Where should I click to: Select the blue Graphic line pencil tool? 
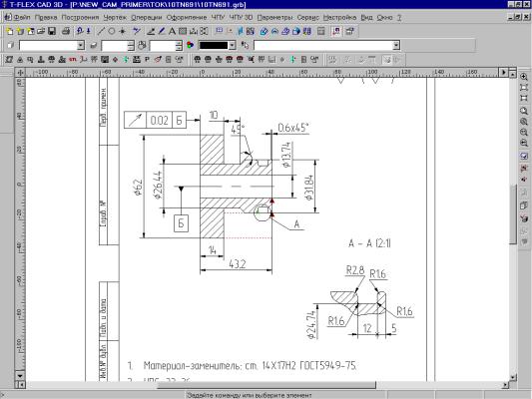pos(162,32)
